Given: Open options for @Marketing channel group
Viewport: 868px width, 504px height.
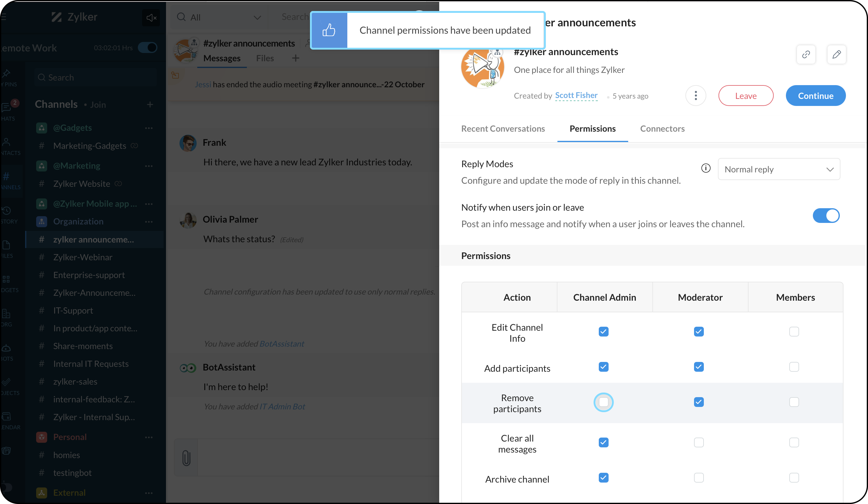Looking at the screenshot, I should click(149, 166).
